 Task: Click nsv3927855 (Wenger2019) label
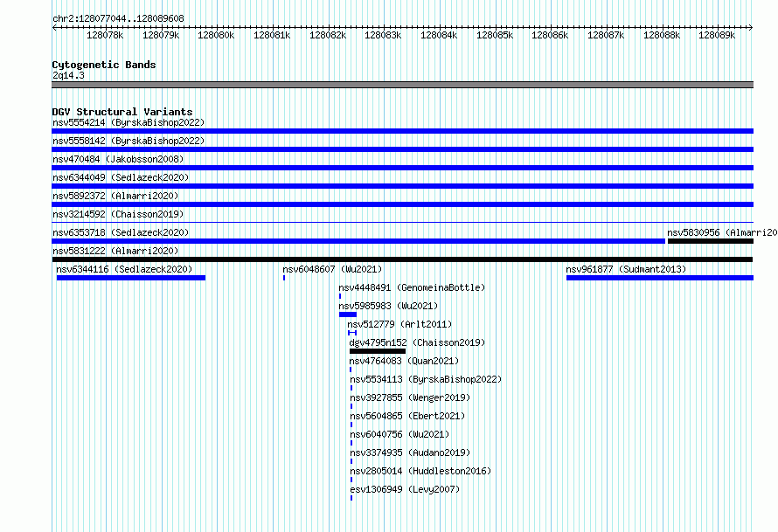coord(410,397)
